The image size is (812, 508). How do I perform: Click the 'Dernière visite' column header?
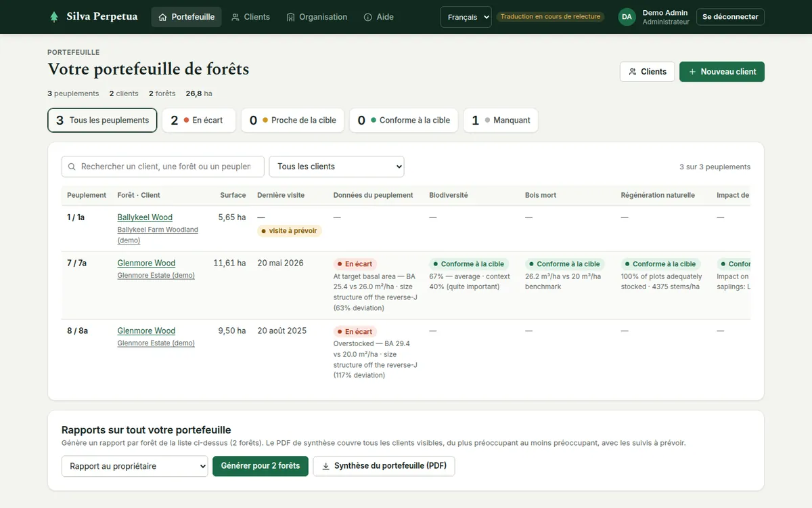(x=281, y=195)
